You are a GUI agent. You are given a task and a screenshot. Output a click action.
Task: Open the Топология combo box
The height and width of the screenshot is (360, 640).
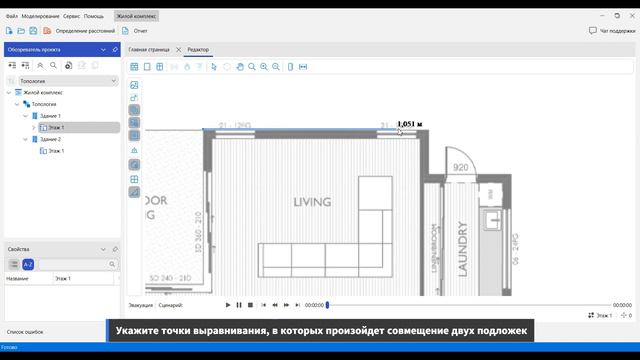point(68,81)
